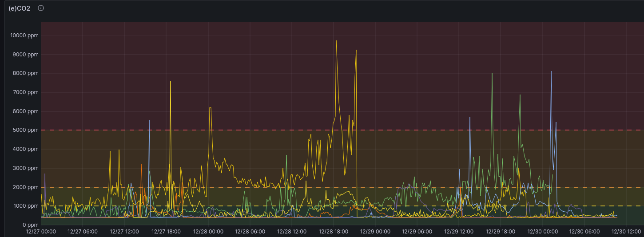Click the blue peak above 8000 ppm
Screen dimensions: 644x237
[551, 72]
